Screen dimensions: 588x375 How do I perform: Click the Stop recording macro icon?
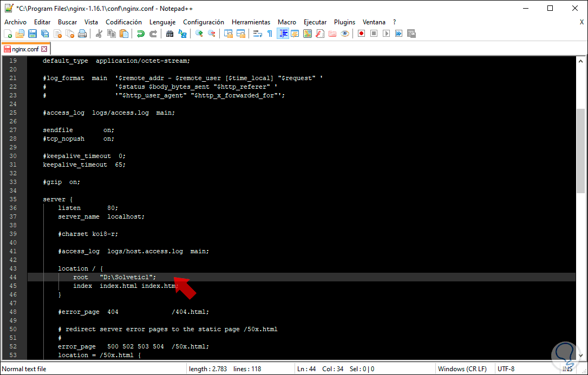click(x=374, y=34)
